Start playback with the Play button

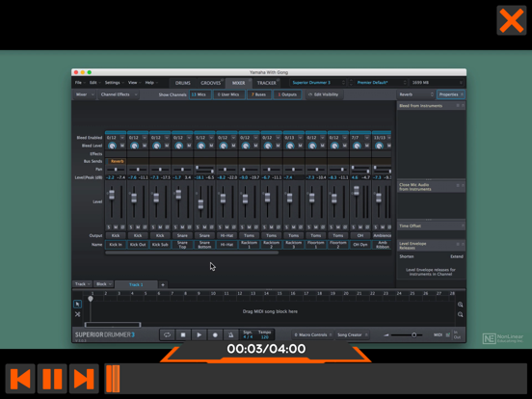pos(199,334)
